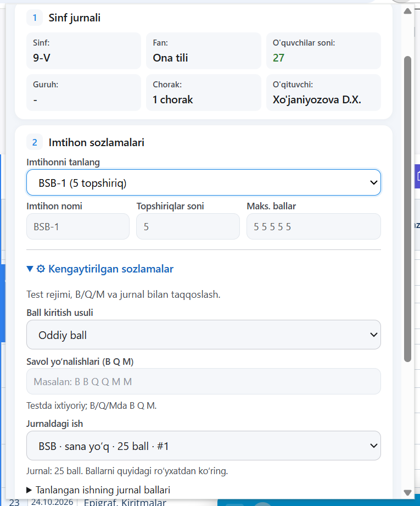Open the Imtihonni tanlang dropdown
420x506 pixels.
click(204, 182)
